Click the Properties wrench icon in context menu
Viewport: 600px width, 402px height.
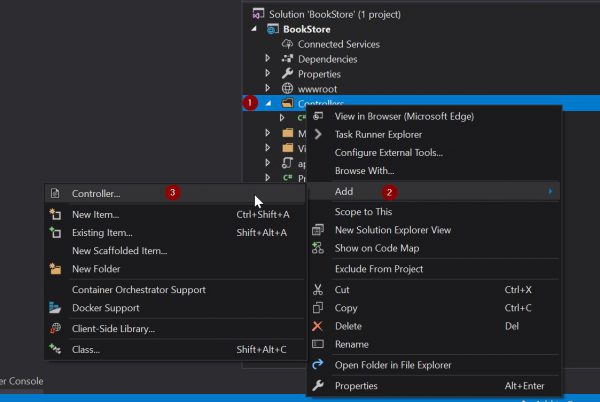(x=318, y=386)
